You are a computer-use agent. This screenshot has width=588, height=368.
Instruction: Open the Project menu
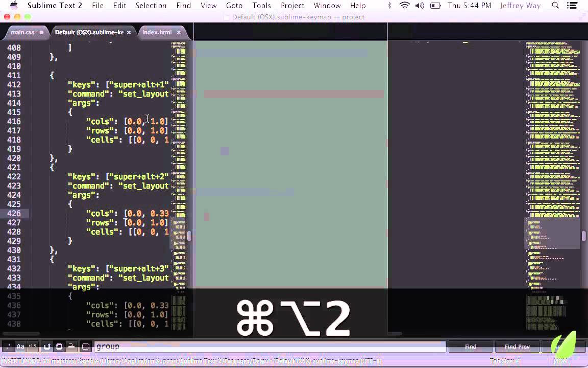tap(292, 5)
